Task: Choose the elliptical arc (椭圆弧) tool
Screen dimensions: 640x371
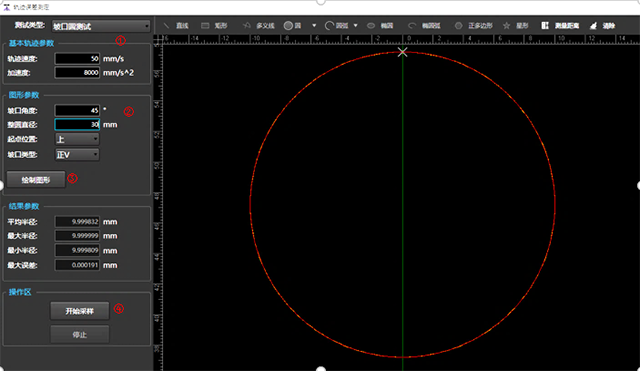Action: tap(424, 26)
